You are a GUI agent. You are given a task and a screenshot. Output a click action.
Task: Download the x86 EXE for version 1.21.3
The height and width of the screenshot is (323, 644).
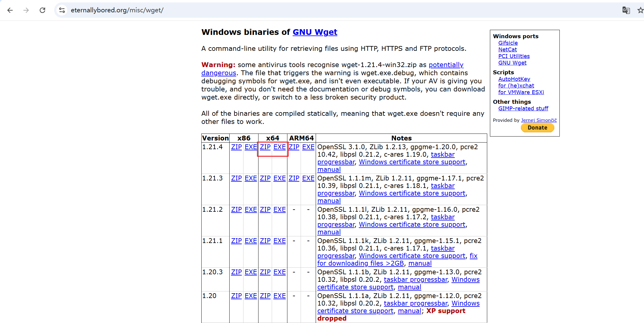(251, 178)
